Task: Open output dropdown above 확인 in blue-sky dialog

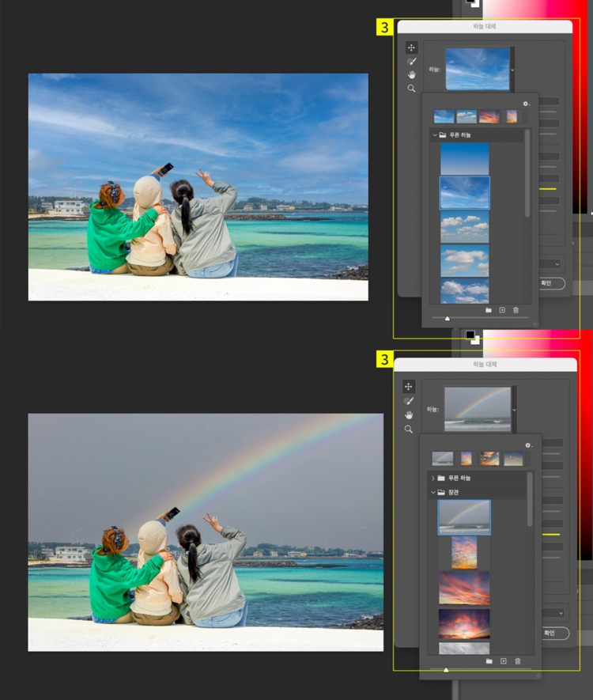Action: point(550,264)
